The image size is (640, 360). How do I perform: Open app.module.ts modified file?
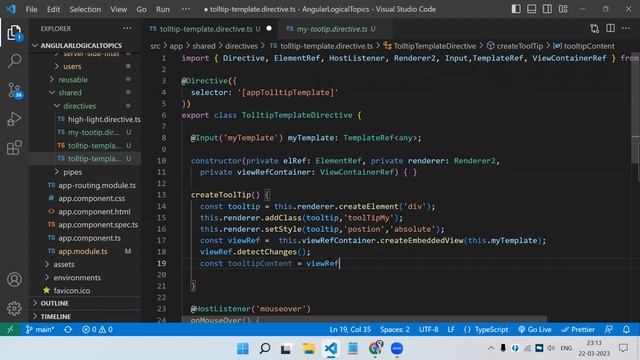82,251
